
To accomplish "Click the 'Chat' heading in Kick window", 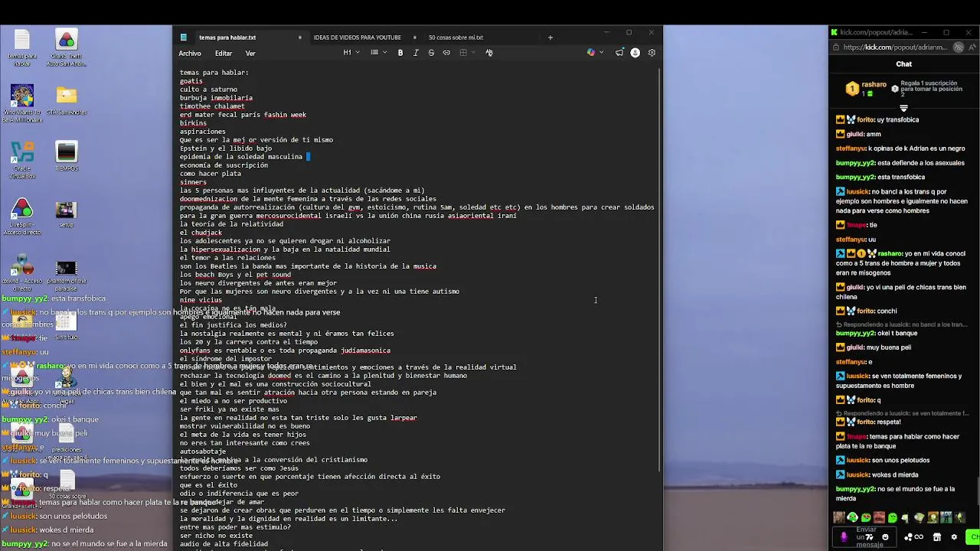I will (903, 64).
